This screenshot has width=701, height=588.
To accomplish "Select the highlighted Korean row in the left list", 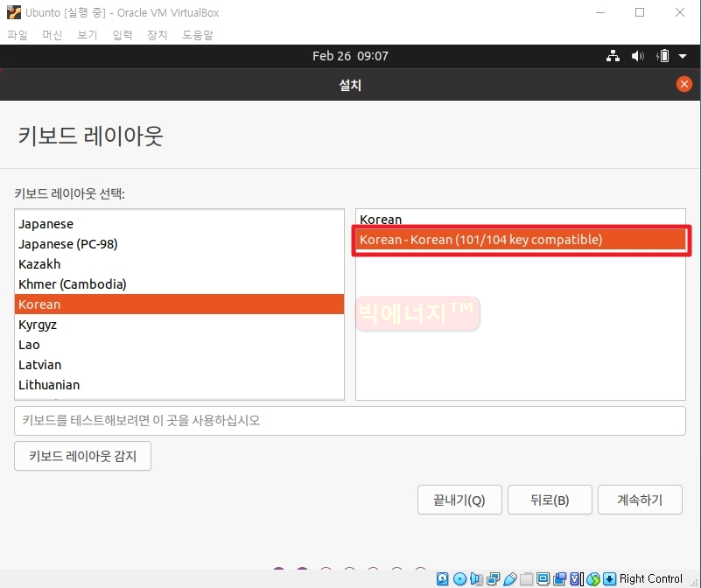I will click(x=179, y=304).
